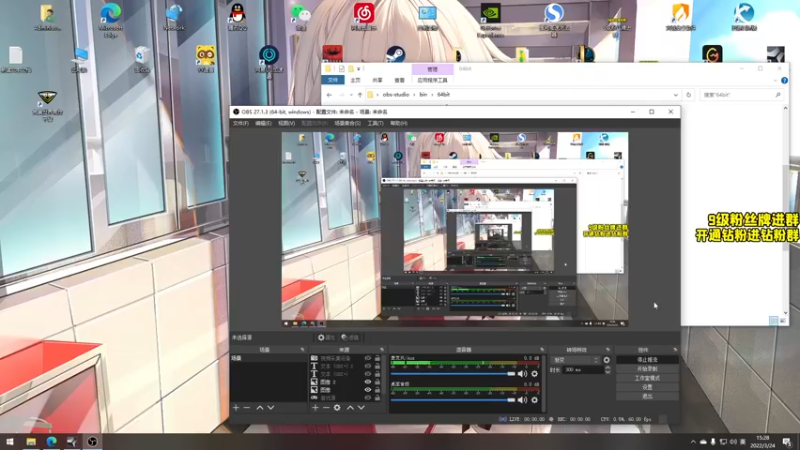
Task: Toggle lock on 图像 source
Action: (378, 390)
